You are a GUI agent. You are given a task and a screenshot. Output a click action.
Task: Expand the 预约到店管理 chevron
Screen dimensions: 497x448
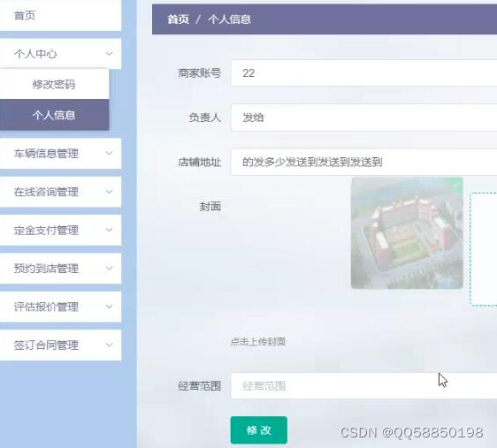click(110, 268)
